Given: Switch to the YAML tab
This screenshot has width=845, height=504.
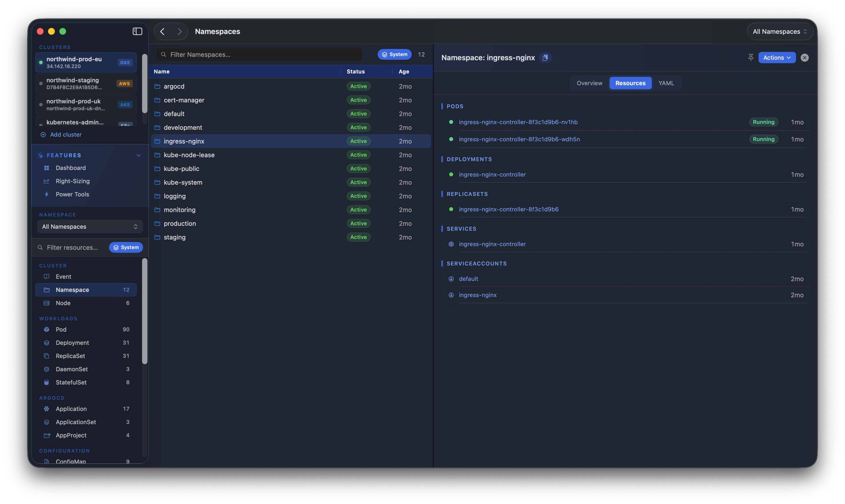Looking at the screenshot, I should pyautogui.click(x=666, y=83).
